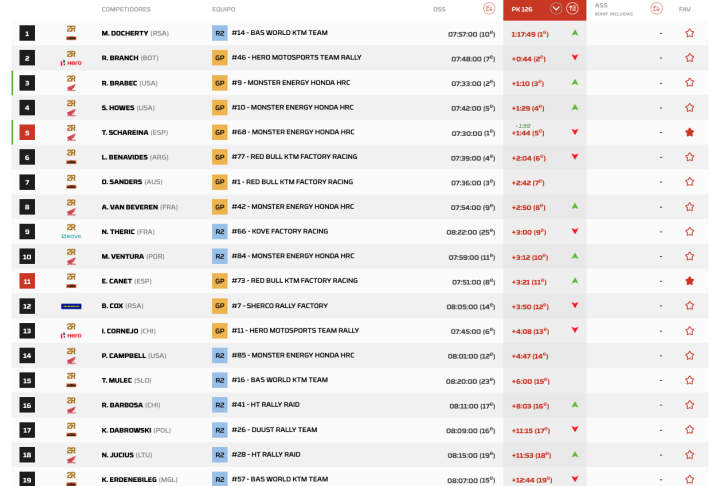Click the R2 badge for M. Docherty

point(219,33)
